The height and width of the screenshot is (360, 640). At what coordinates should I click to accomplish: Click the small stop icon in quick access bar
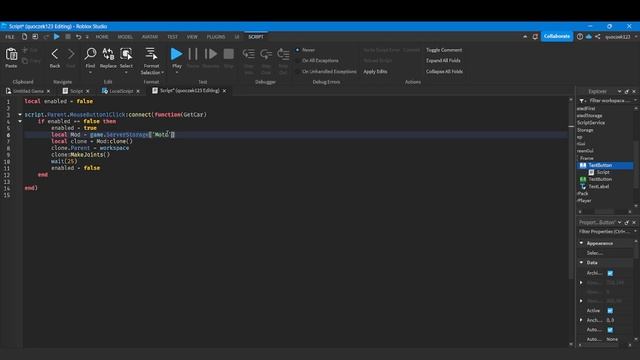click(68, 37)
